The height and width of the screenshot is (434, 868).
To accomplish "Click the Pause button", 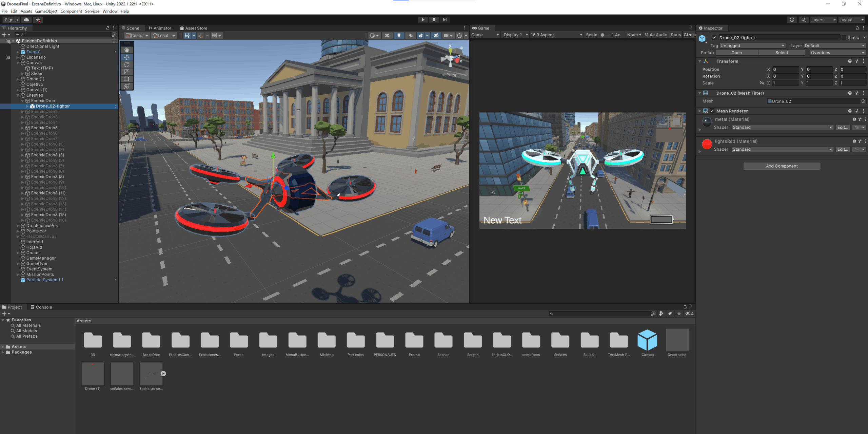I will point(434,20).
